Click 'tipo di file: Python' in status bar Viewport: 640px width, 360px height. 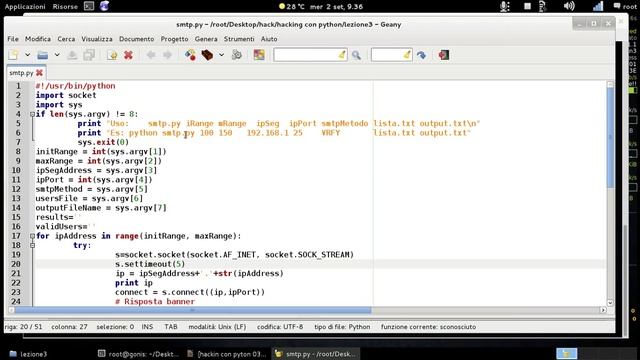[342, 327]
